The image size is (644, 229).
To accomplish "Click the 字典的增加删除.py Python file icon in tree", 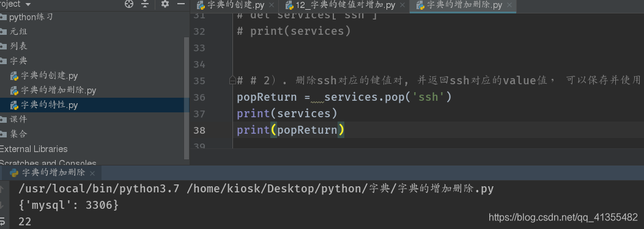I will (15, 91).
